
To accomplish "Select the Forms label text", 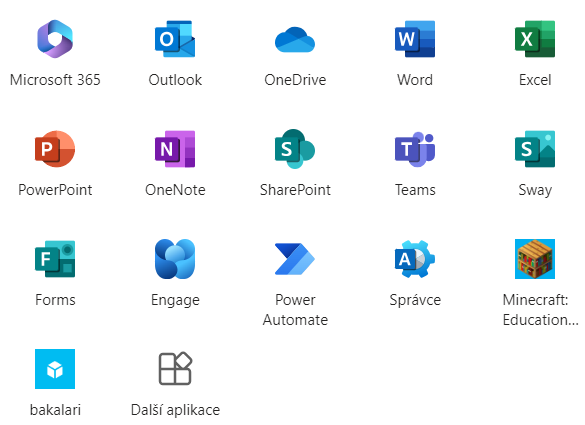I will point(55,300).
